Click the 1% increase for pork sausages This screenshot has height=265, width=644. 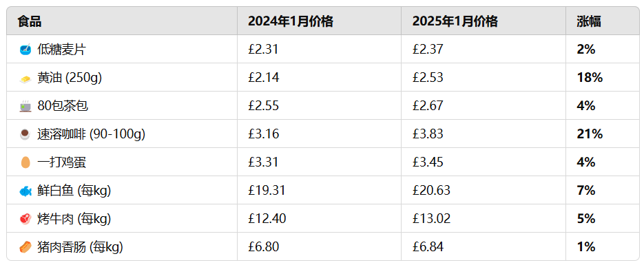586,247
